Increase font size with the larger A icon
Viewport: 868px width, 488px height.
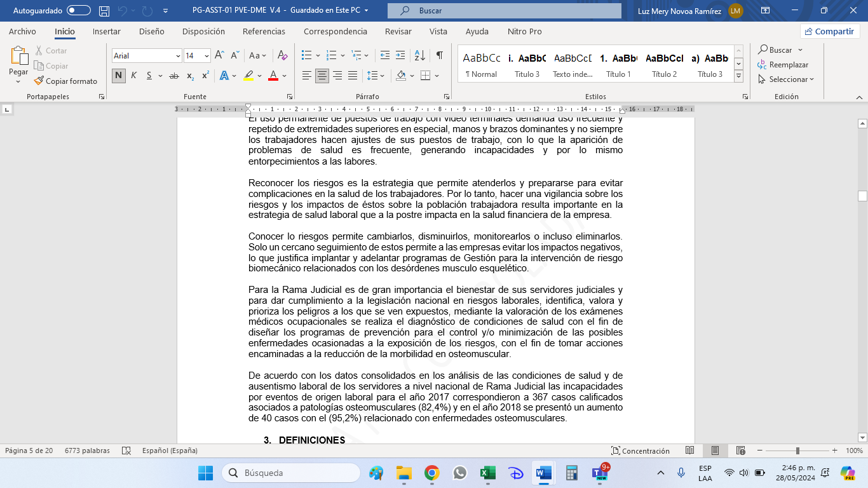219,55
